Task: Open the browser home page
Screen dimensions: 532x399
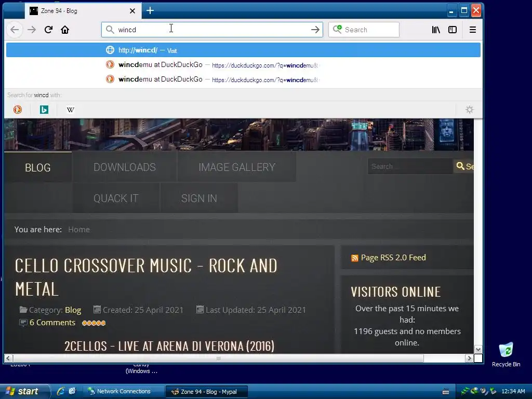Action: (x=65, y=30)
